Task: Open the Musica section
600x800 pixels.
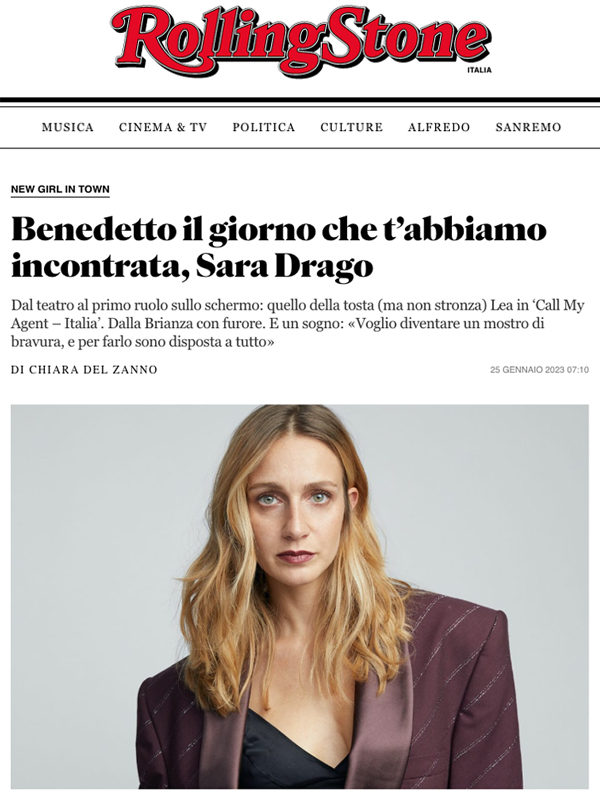Action: click(68, 127)
